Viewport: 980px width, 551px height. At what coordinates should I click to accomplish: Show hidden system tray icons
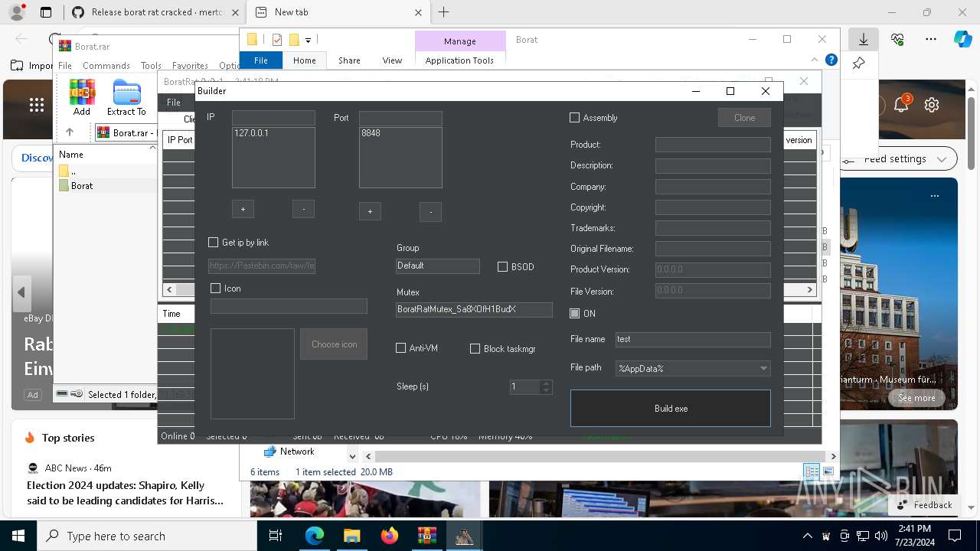click(x=807, y=536)
